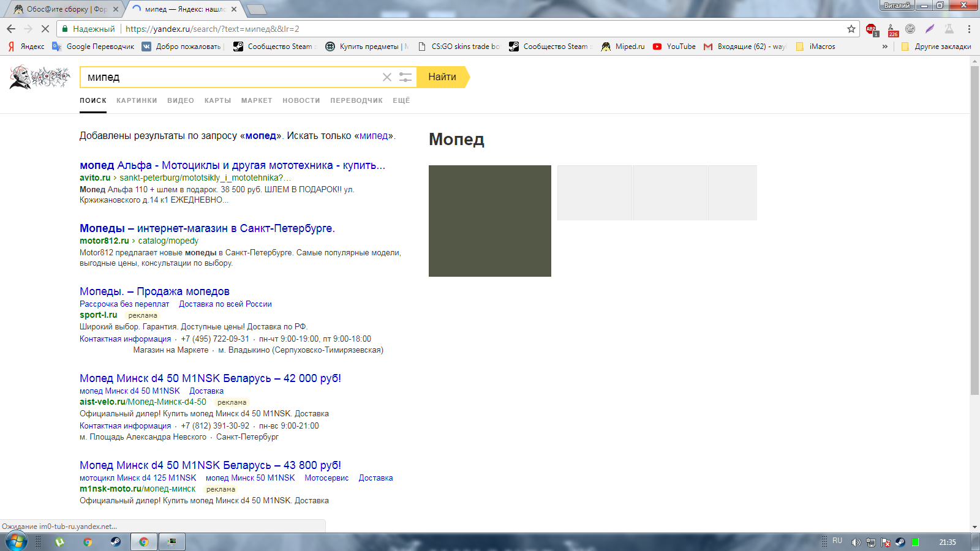Image resolution: width=980 pixels, height=551 pixels.
Task: Open the Google Переводчик bookmark
Action: click(93, 47)
